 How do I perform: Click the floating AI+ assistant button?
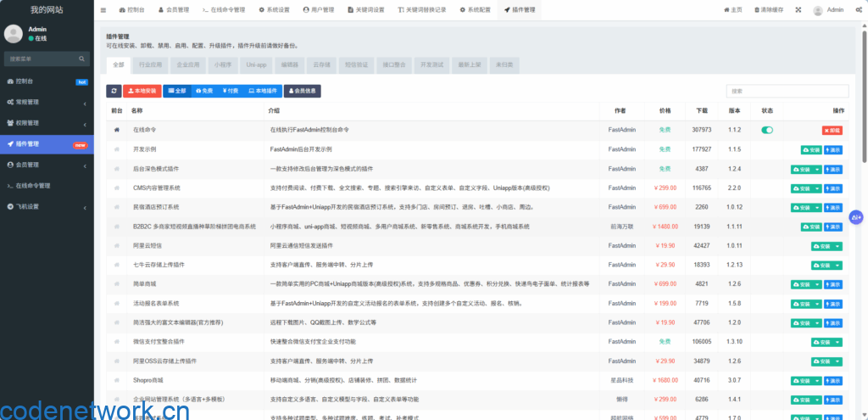(x=857, y=217)
